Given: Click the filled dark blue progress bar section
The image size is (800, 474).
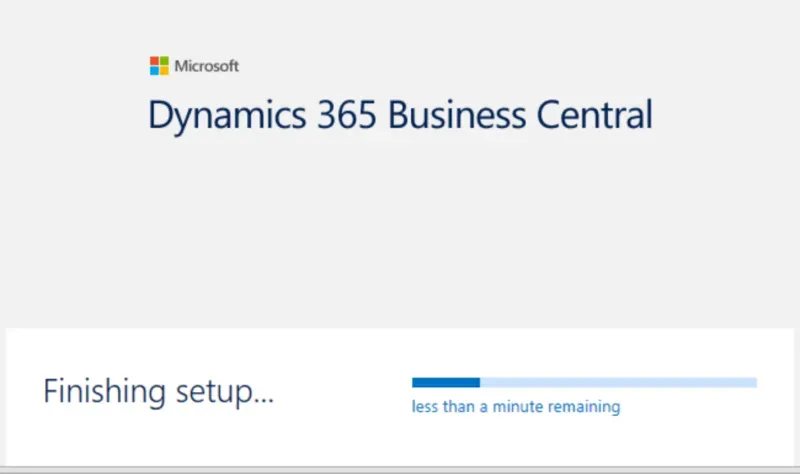Looking at the screenshot, I should pyautogui.click(x=446, y=382).
